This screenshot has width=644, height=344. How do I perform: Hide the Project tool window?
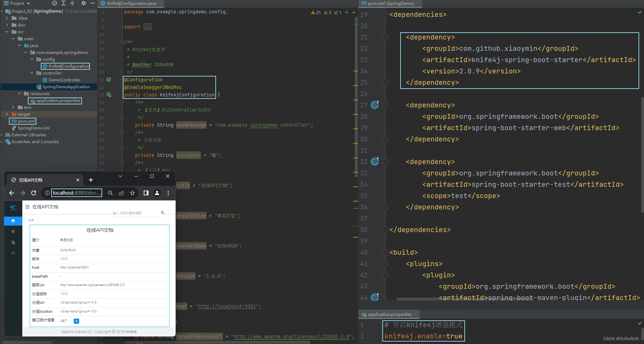[93, 3]
